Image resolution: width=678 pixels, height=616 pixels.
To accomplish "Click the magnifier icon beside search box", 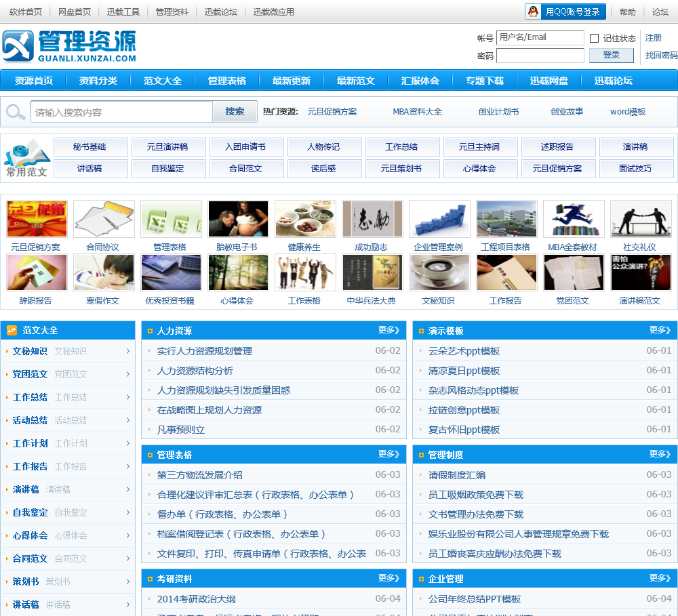I will tap(15, 112).
